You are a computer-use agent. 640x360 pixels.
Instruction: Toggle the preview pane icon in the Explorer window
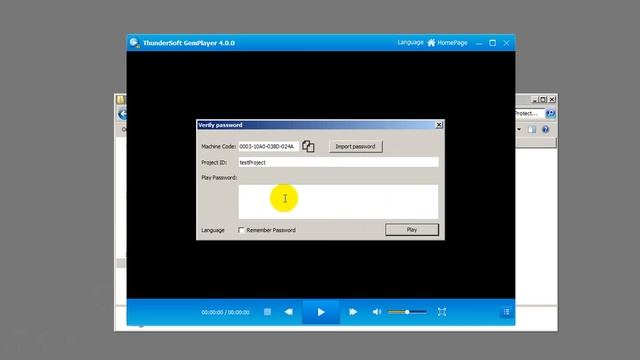coord(532,130)
